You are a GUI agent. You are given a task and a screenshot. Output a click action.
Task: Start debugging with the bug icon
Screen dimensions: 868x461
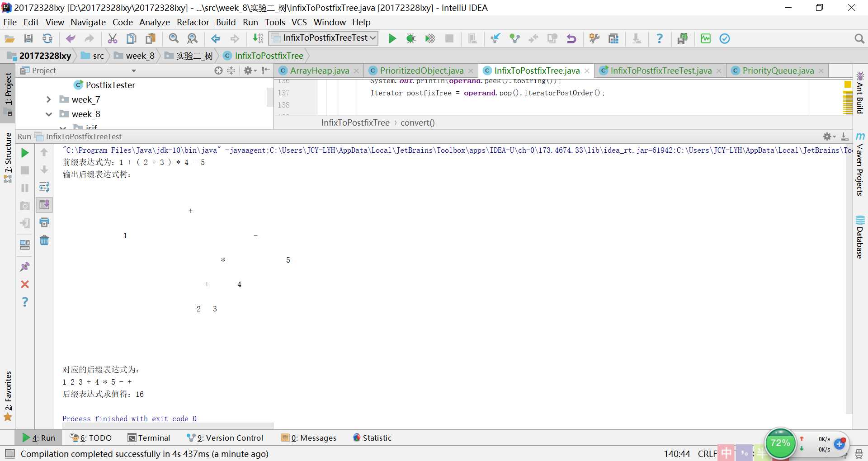pyautogui.click(x=411, y=39)
